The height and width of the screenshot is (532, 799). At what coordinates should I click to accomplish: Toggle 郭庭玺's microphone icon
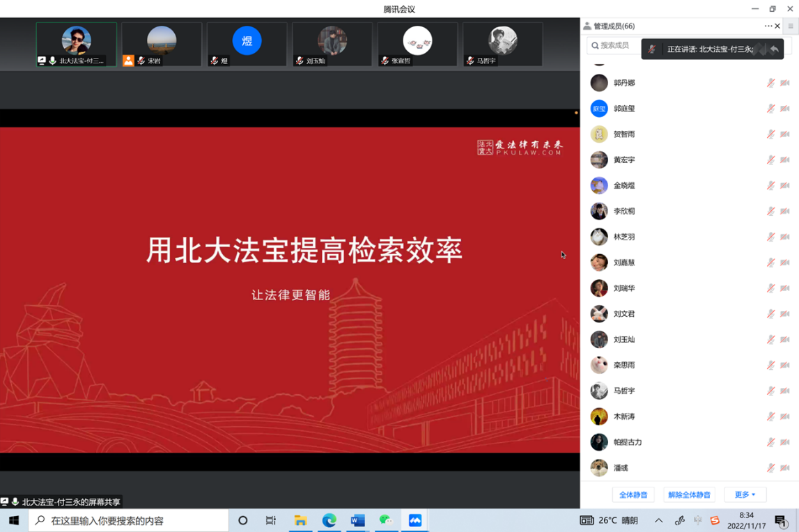pyautogui.click(x=770, y=109)
